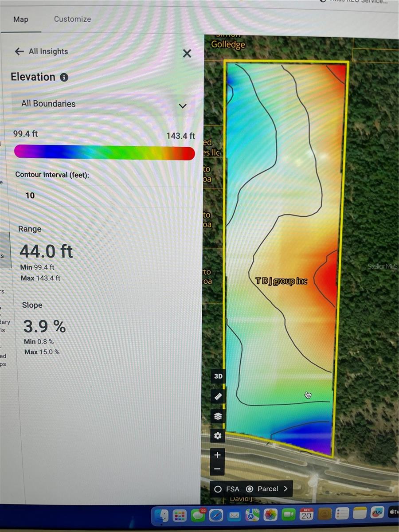Select the FSA radio button

click(218, 489)
